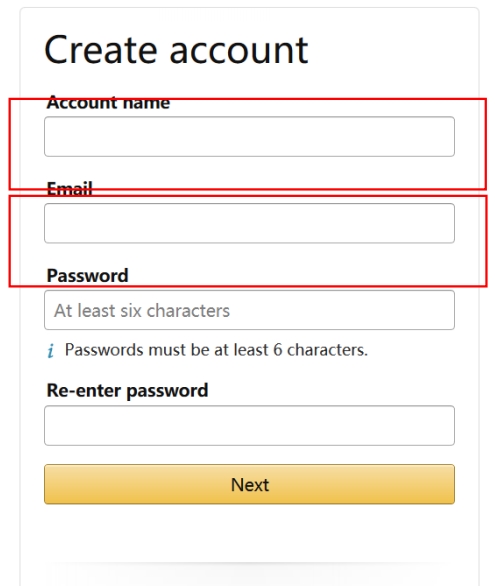Put focus in the email address box
495x586 pixels.
[x=249, y=223]
